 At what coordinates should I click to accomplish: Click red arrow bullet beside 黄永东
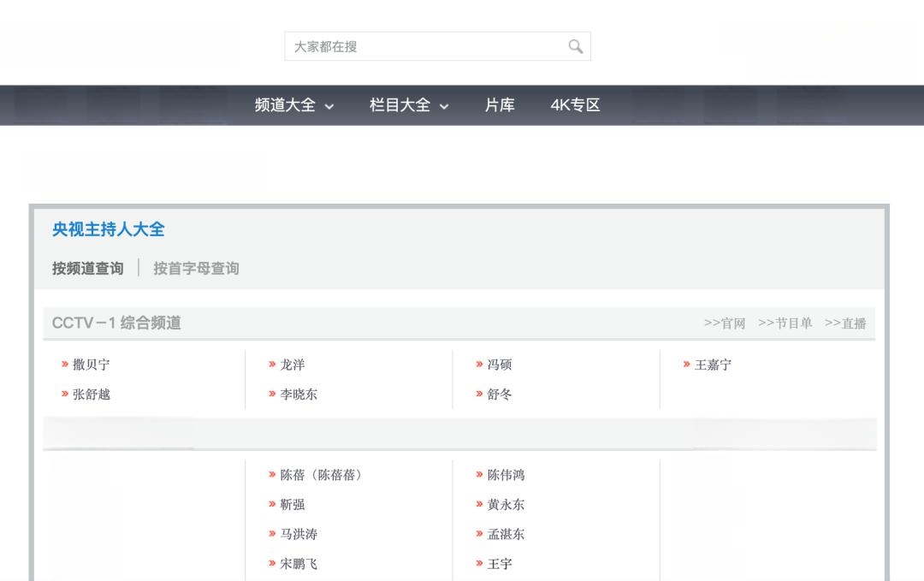[480, 504]
